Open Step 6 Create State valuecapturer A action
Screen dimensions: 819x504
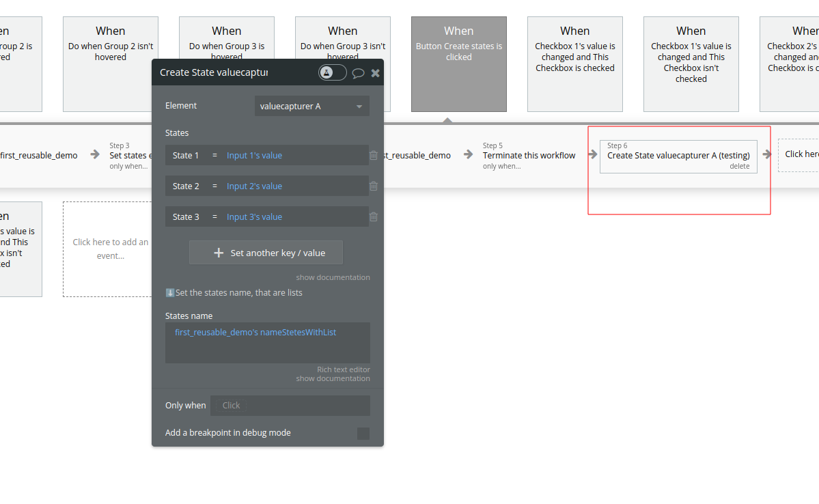(x=678, y=155)
